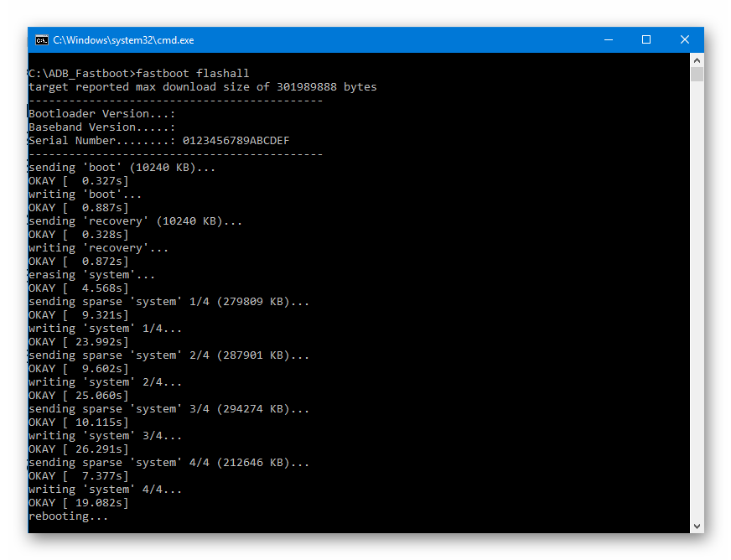
Task: Click the "erasing 'system'" output line
Action: [x=92, y=275]
